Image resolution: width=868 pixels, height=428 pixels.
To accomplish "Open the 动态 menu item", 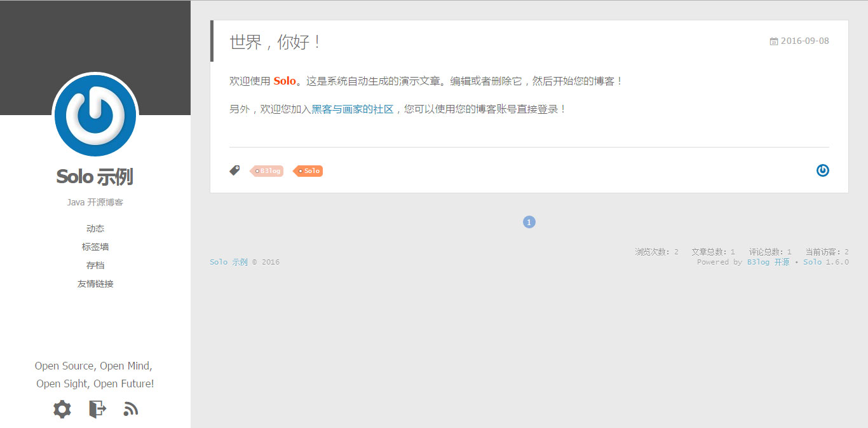I will coord(95,228).
